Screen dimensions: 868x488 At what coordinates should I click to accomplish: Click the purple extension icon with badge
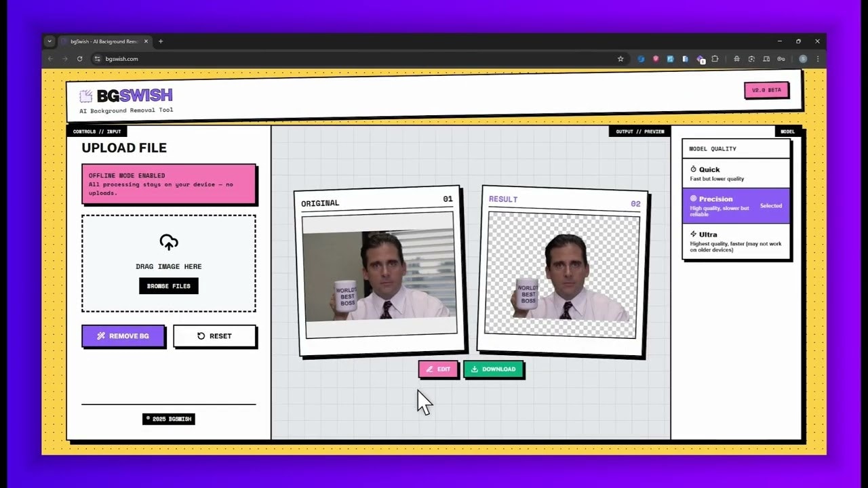click(701, 60)
